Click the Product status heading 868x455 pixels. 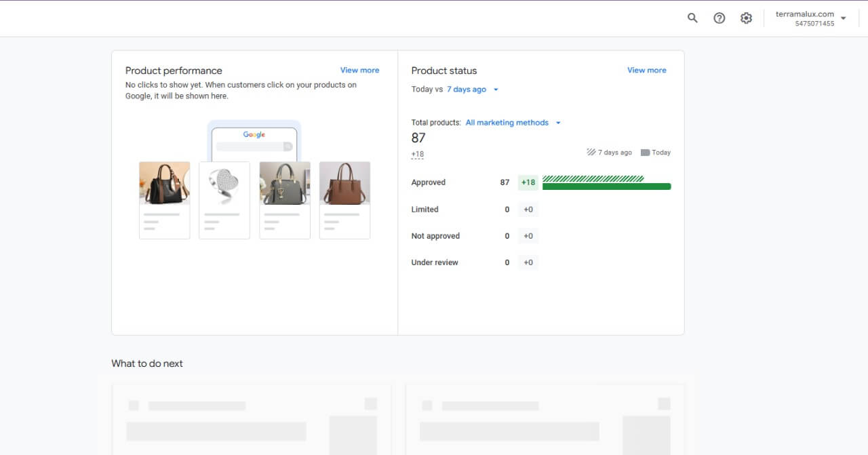444,71
